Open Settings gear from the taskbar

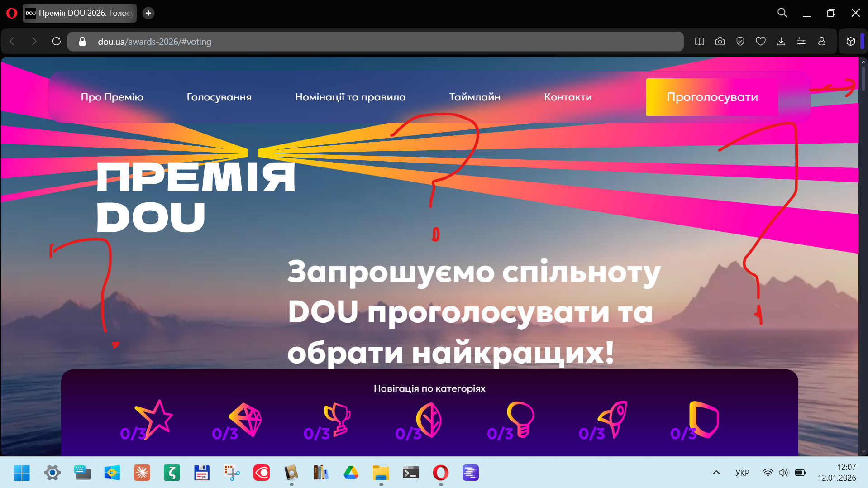[x=52, y=473]
